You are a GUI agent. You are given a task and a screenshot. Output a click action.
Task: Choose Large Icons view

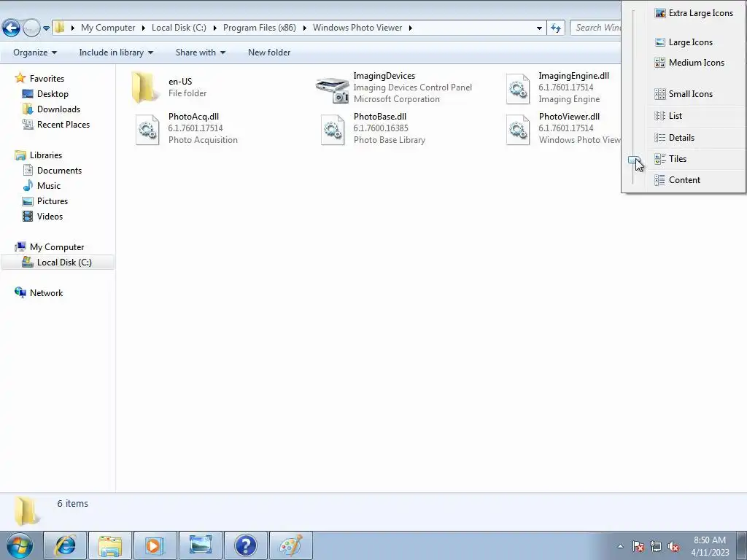[696, 42]
